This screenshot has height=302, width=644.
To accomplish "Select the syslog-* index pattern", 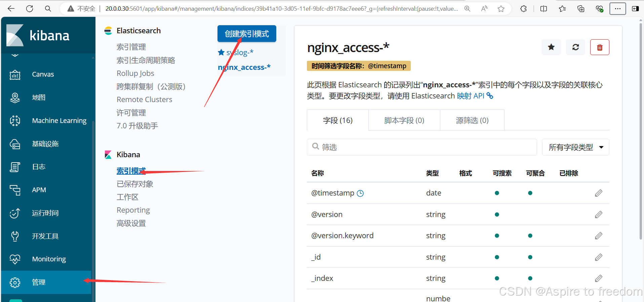I will (x=240, y=52).
